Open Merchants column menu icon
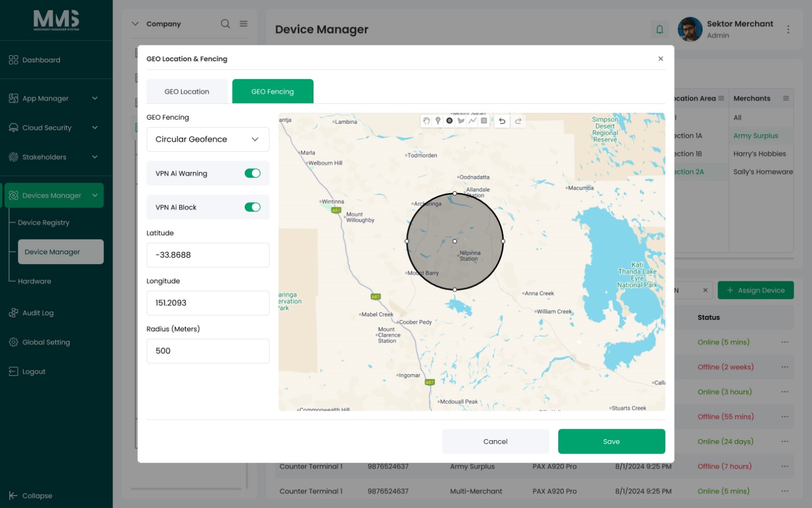 [786, 99]
